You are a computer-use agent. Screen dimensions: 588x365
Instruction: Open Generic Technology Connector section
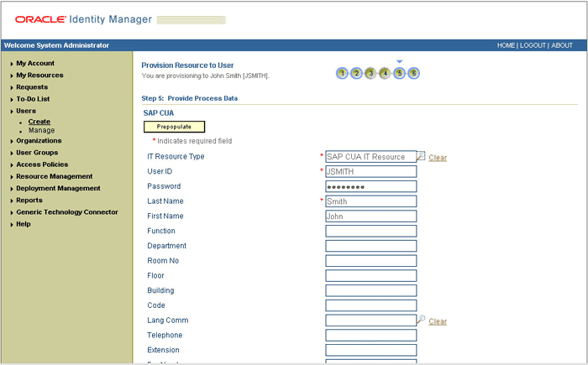(x=67, y=212)
